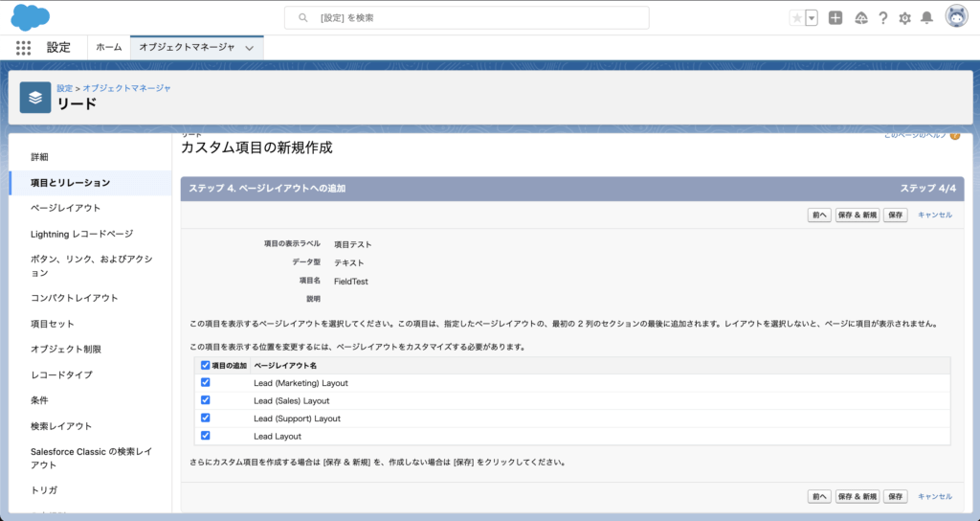The height and width of the screenshot is (521, 980).
Task: Click the 項目テスト label value
Action: tap(352, 244)
